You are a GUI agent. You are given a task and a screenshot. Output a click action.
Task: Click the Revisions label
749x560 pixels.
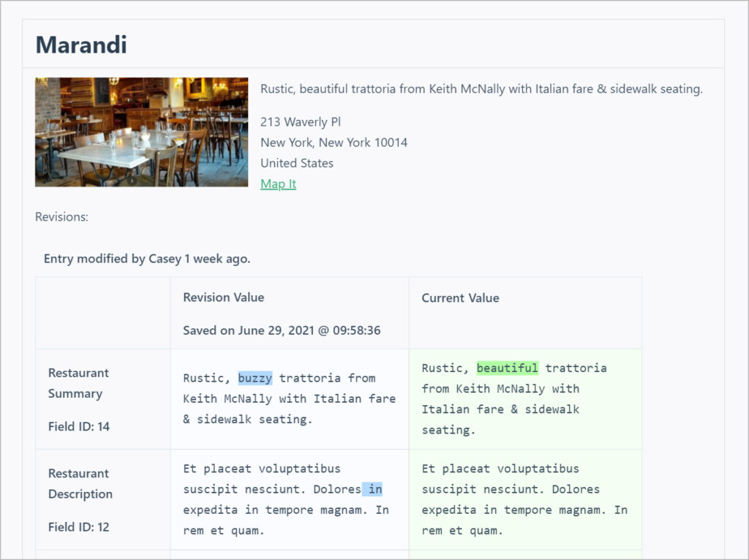tap(61, 216)
